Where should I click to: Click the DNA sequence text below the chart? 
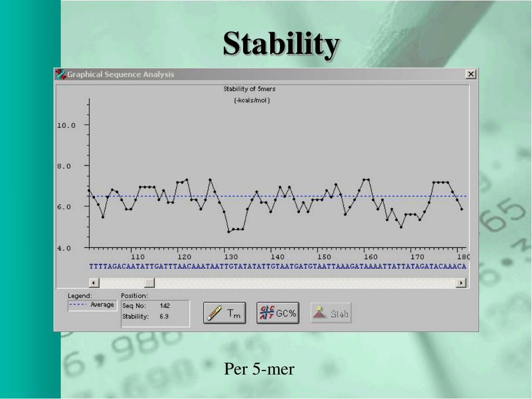(x=278, y=267)
